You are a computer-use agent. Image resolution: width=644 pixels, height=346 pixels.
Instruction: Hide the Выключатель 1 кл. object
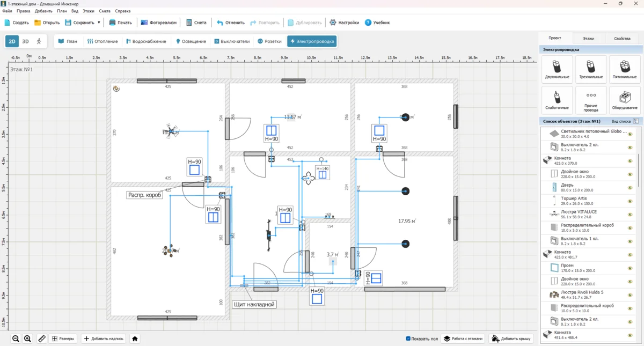pos(630,241)
